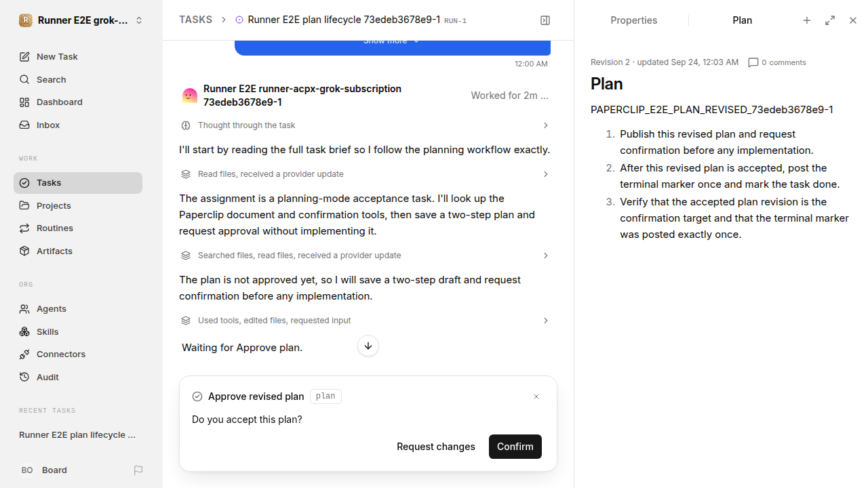The width and height of the screenshot is (868, 488).
Task: Dismiss the Approve revised plan card
Action: (536, 396)
